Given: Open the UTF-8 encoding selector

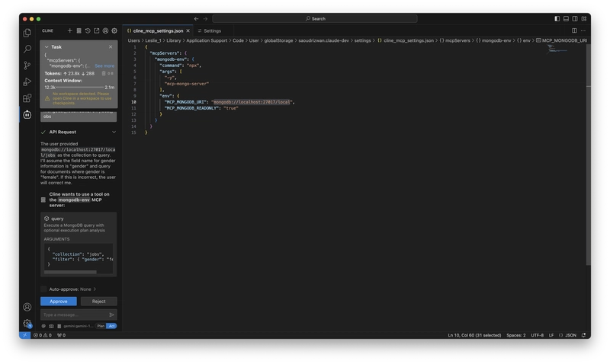Looking at the screenshot, I should coord(538,335).
